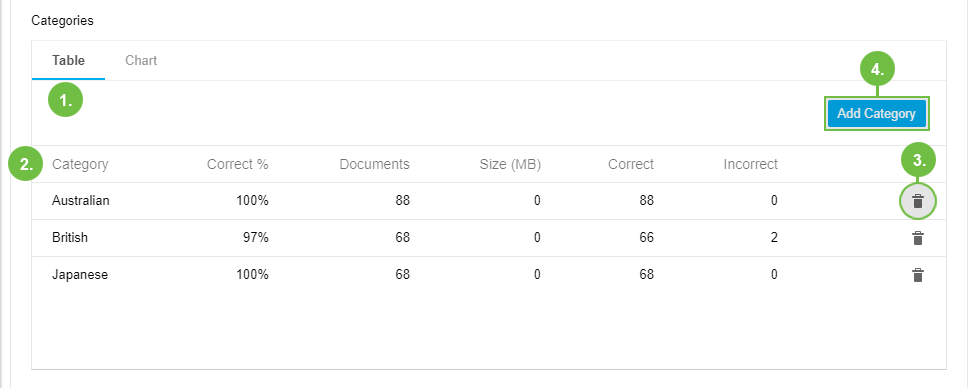Click the green annotation marker 3
The width and height of the screenshot is (977, 388).
(918, 161)
